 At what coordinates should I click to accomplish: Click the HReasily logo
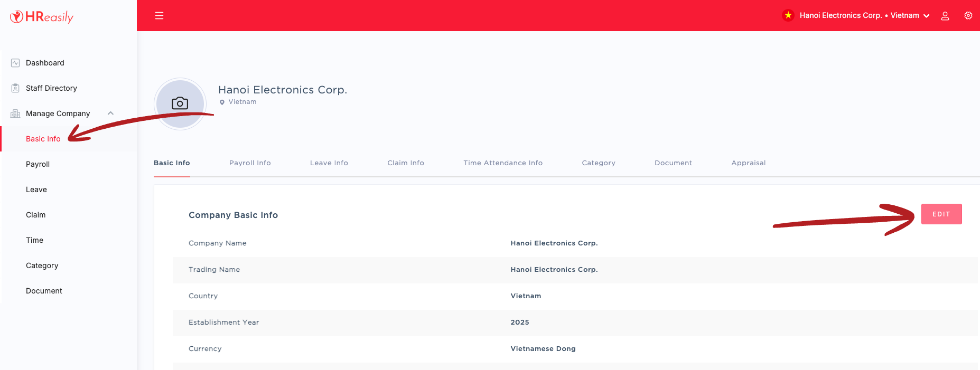[41, 17]
